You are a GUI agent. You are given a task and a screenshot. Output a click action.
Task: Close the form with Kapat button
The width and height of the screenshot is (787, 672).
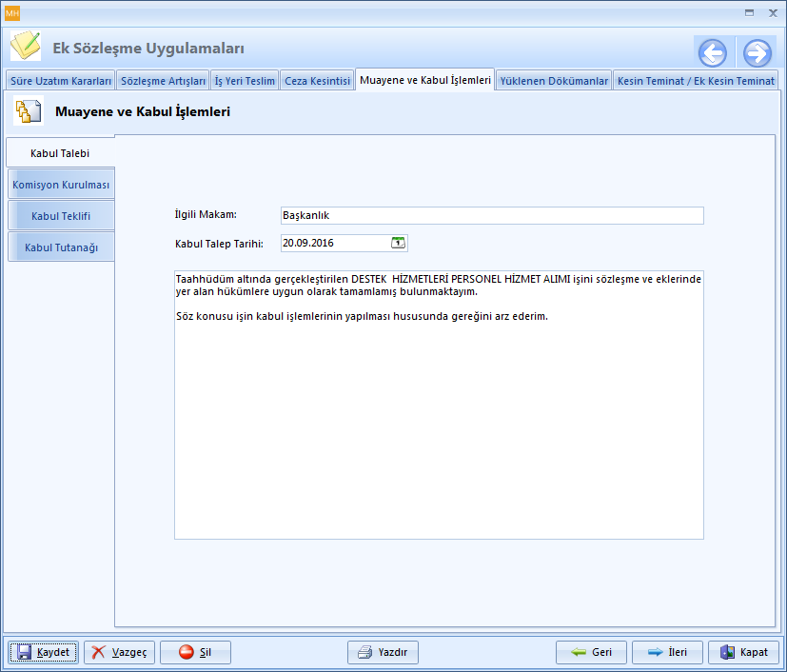pos(743,652)
